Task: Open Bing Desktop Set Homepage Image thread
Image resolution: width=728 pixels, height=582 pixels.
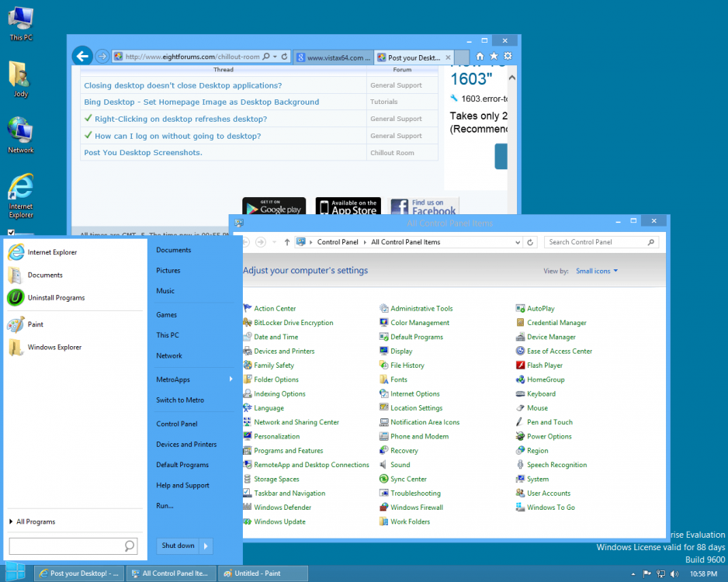Action: (x=202, y=102)
